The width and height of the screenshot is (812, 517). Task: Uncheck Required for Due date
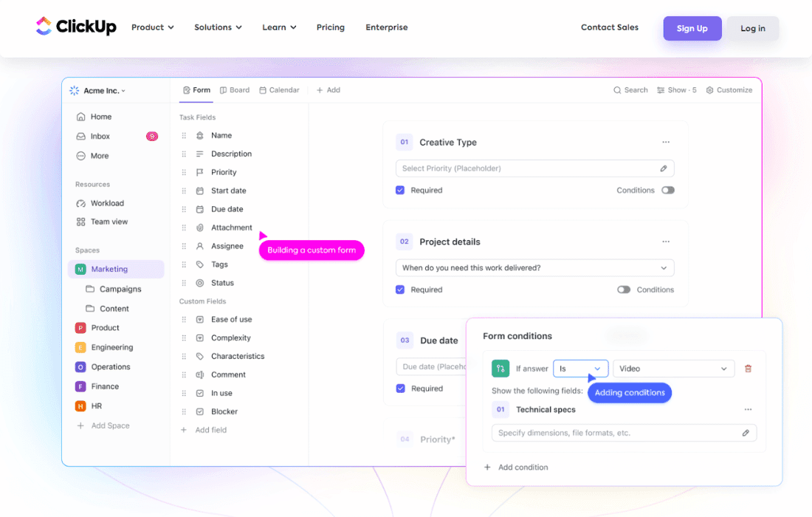[400, 388]
